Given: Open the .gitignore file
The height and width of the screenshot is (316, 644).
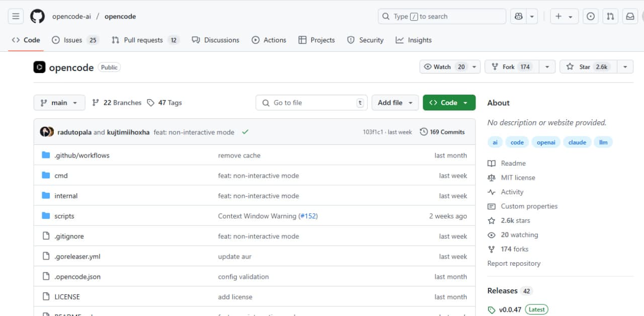Looking at the screenshot, I should [69, 236].
